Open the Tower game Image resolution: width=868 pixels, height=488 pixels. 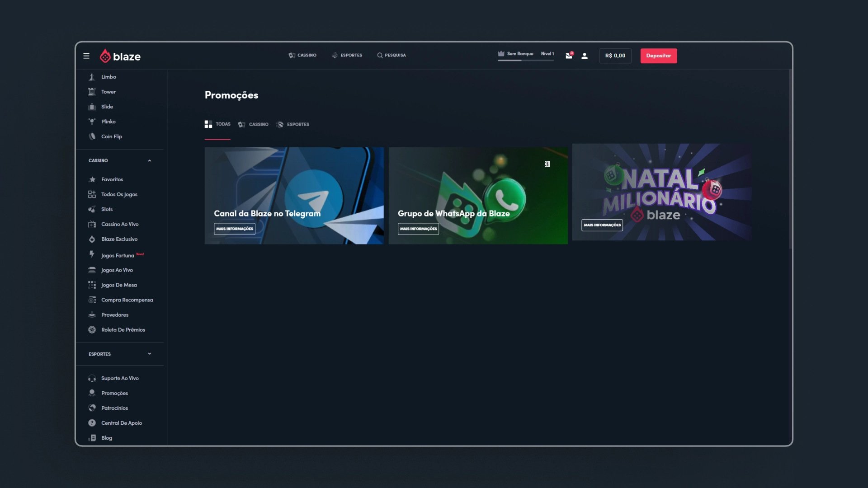pos(92,91)
